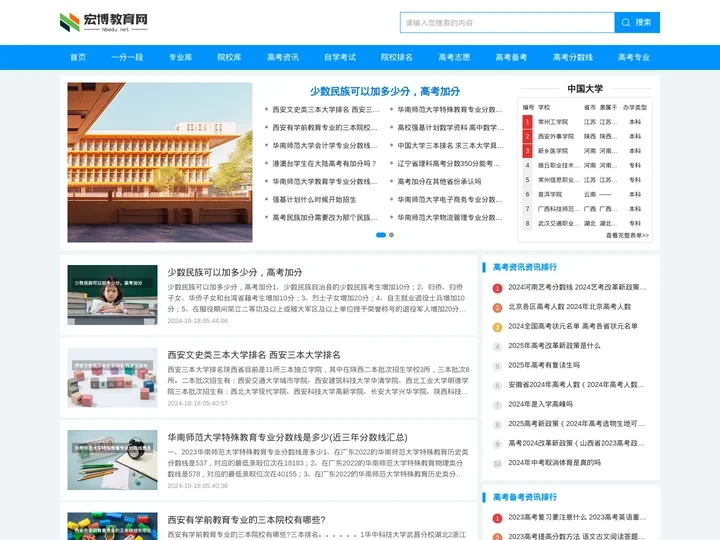The width and height of the screenshot is (720, 540).
Task: Click rank 4 icon beside 2025年高考改革新政策
Action: 497,347
